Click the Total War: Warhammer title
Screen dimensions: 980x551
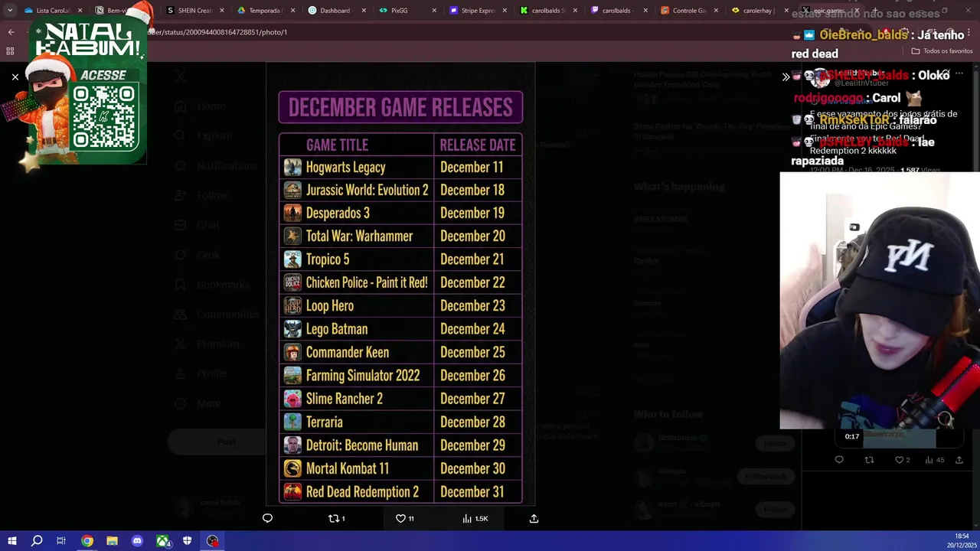tap(359, 236)
